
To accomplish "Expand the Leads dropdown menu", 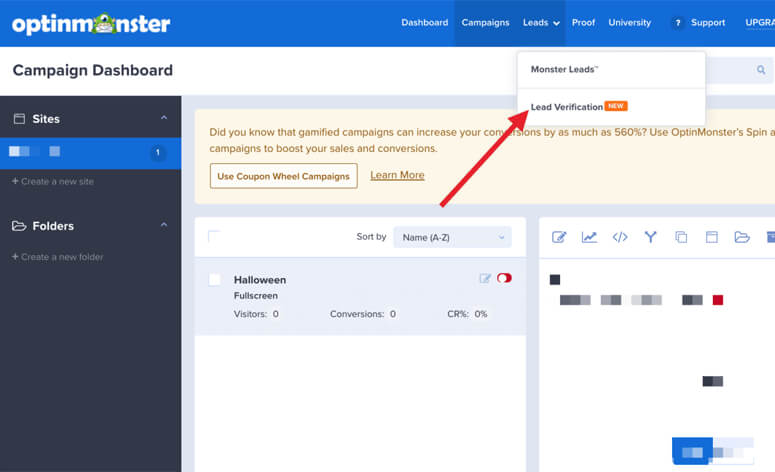I will [x=541, y=23].
